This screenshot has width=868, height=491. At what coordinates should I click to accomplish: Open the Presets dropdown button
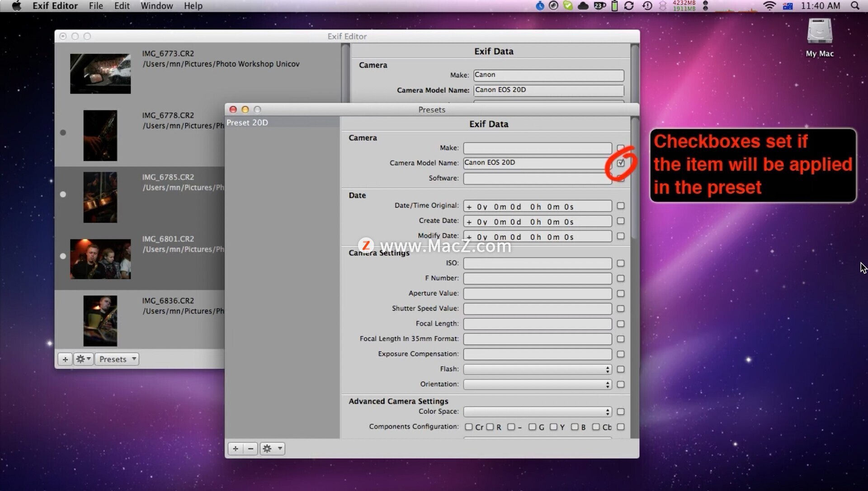point(117,359)
